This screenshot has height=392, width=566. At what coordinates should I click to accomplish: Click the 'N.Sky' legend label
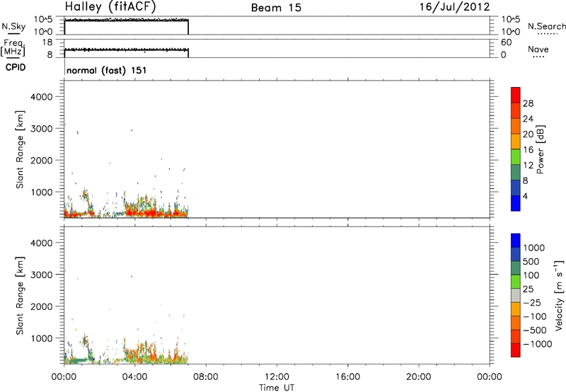[13, 26]
